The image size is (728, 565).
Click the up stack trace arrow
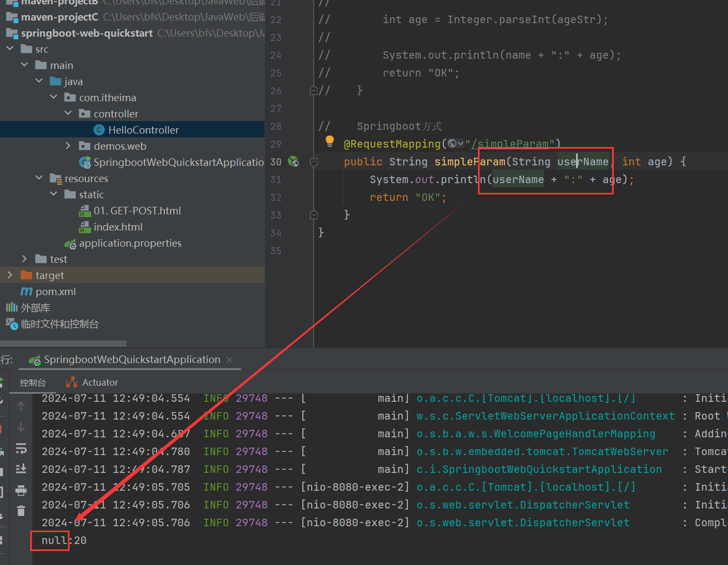click(21, 406)
